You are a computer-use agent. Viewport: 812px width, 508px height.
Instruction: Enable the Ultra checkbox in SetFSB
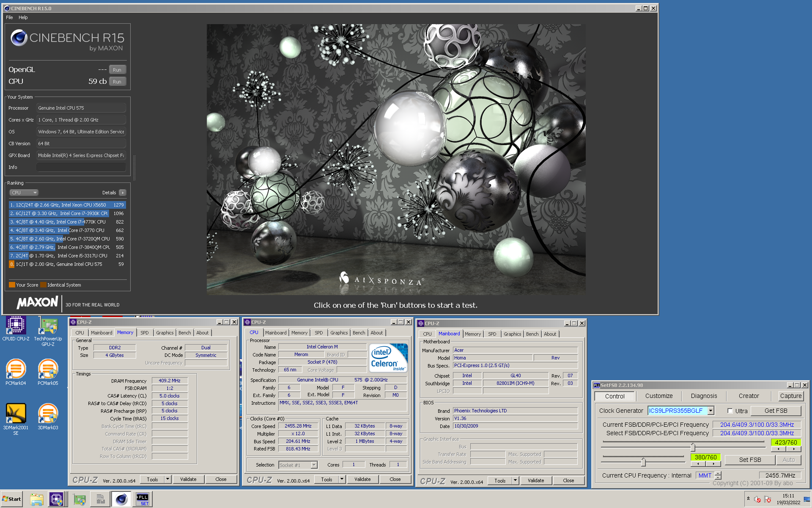pos(730,411)
